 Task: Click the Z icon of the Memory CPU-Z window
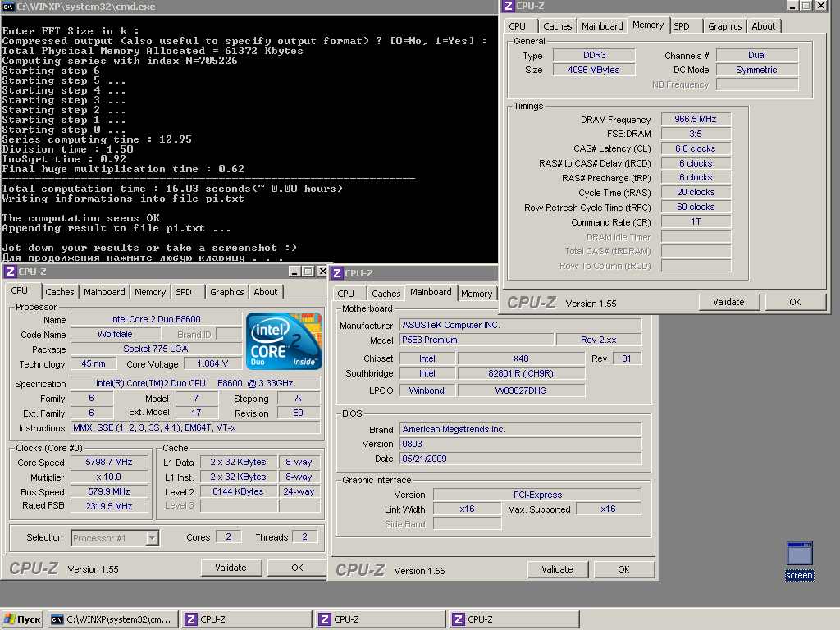click(509, 6)
